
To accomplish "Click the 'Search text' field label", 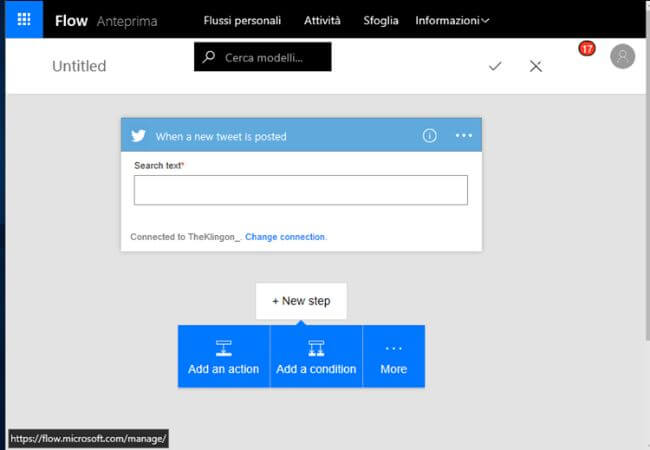I will pos(159,165).
